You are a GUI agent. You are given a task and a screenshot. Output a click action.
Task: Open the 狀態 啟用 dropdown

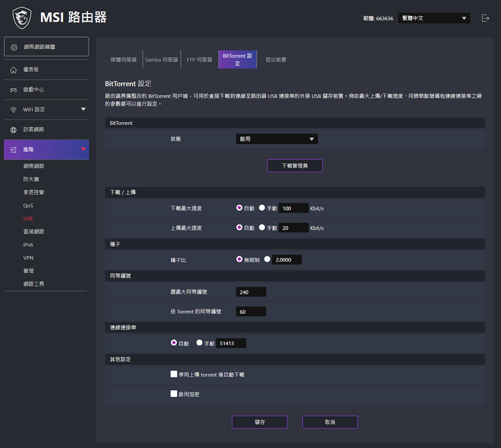coord(277,139)
